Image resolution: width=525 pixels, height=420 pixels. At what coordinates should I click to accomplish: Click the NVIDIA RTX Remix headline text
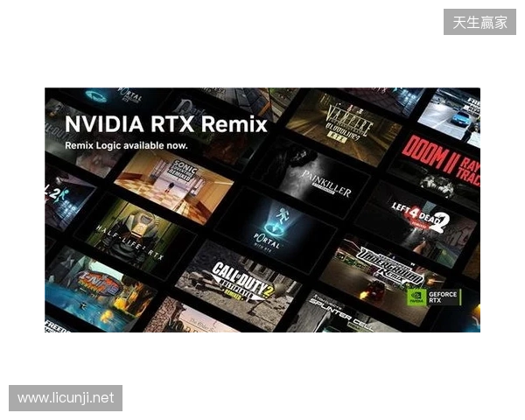[165, 124]
